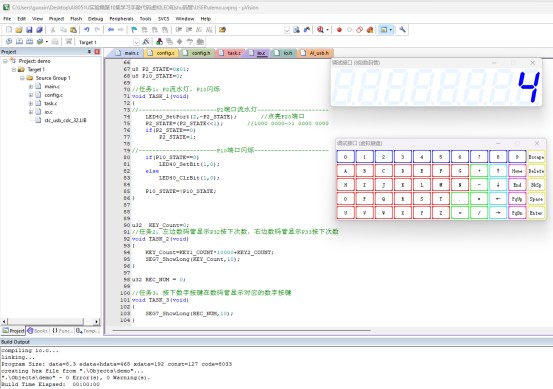
Task: Expand the task.c tree item
Action: [x=31, y=103]
